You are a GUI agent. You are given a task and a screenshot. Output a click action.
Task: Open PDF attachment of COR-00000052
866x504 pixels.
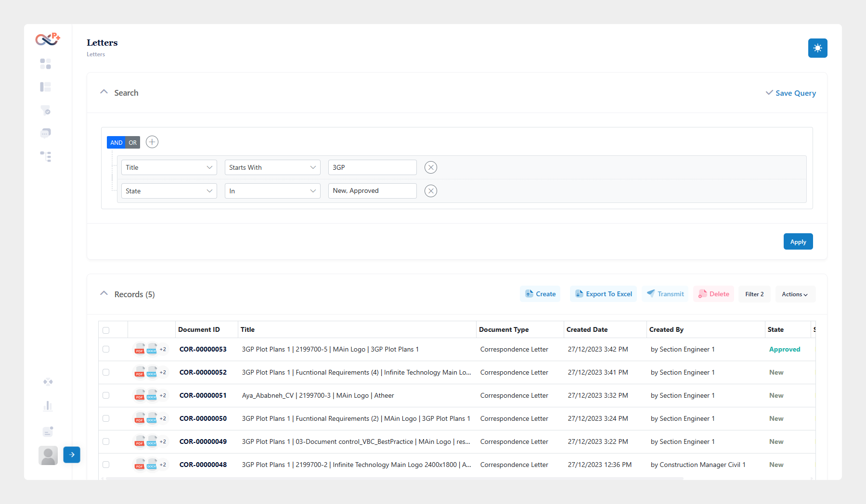pyautogui.click(x=140, y=372)
